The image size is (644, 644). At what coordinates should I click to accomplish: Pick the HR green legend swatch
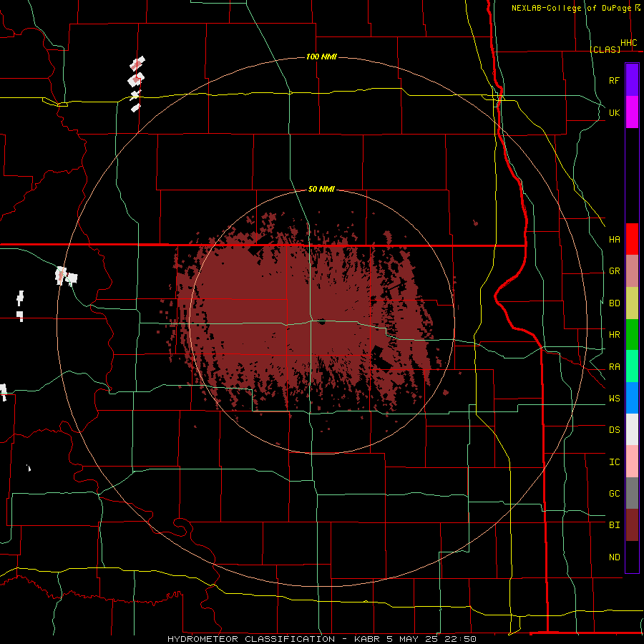[x=632, y=335]
